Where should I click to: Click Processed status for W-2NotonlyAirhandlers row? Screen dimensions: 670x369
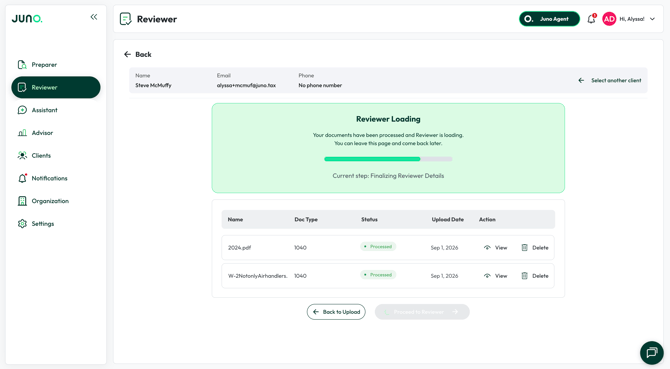[x=378, y=275]
